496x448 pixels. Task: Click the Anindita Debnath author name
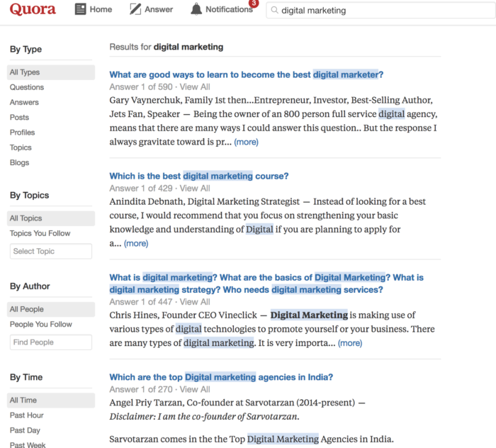(147, 201)
